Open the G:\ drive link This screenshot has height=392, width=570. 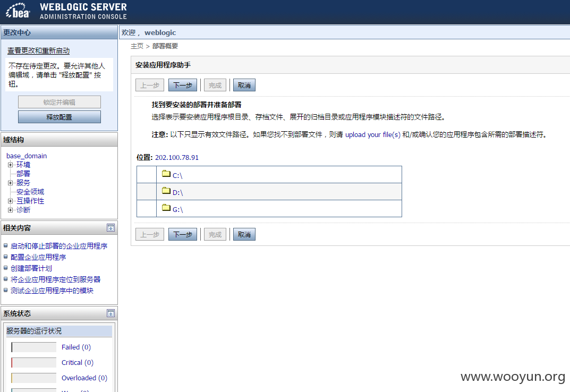click(x=178, y=209)
